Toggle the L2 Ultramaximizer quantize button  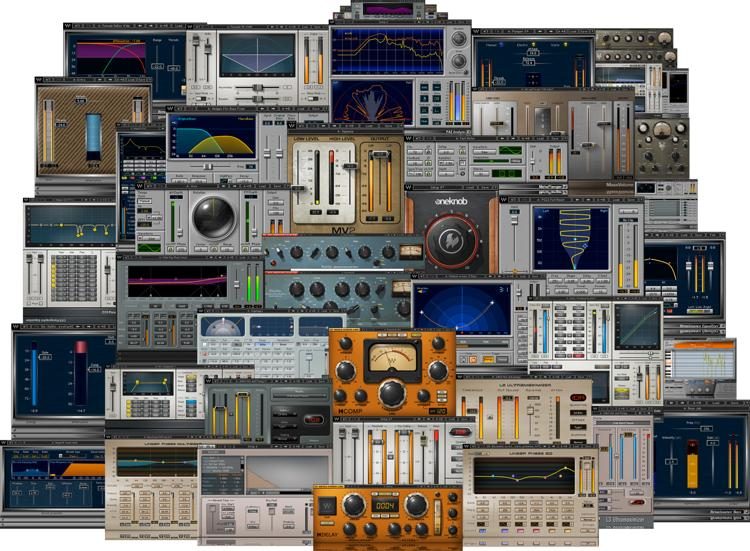click(578, 412)
